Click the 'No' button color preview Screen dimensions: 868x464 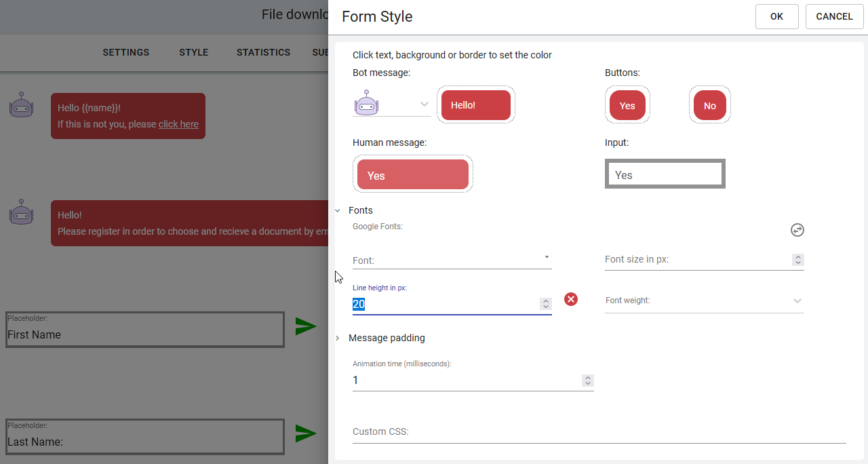tap(709, 106)
